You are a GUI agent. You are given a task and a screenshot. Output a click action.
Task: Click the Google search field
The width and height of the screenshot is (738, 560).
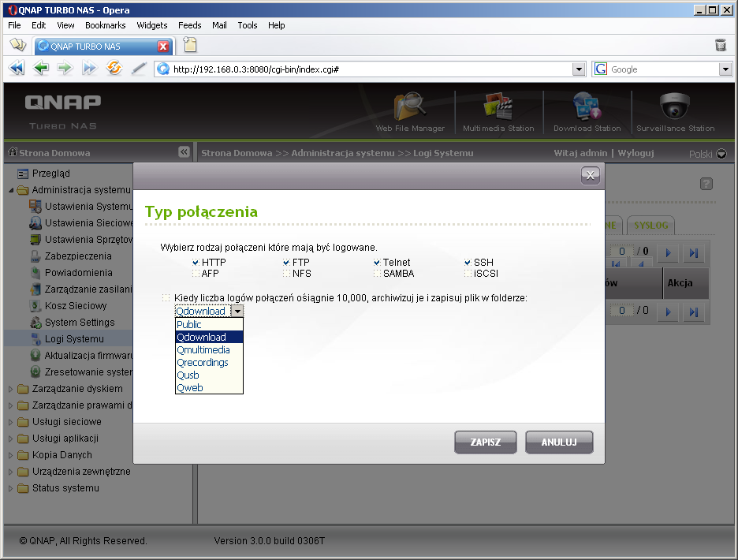coord(664,69)
